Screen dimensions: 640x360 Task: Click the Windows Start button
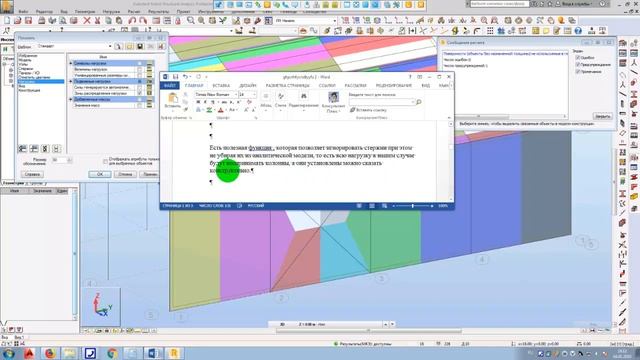(8, 353)
